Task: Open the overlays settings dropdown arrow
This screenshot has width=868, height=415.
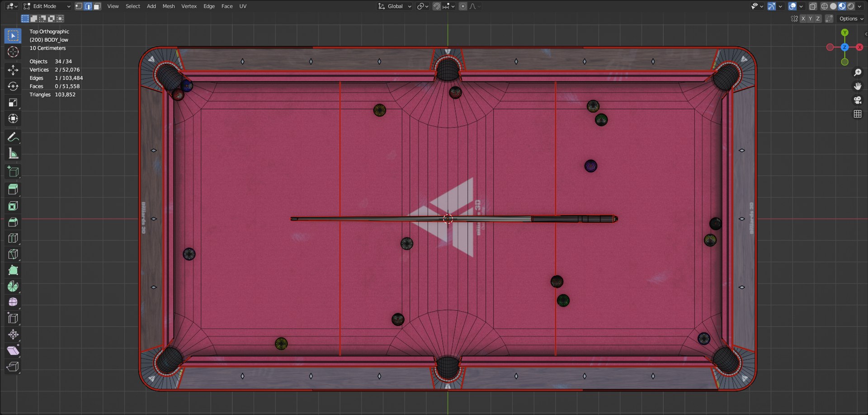Action: (801, 6)
